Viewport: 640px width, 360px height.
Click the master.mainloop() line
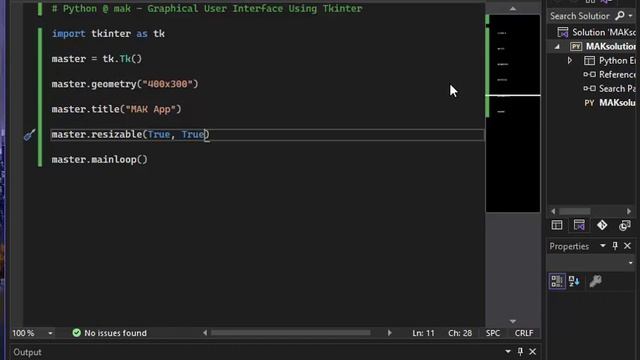point(100,160)
